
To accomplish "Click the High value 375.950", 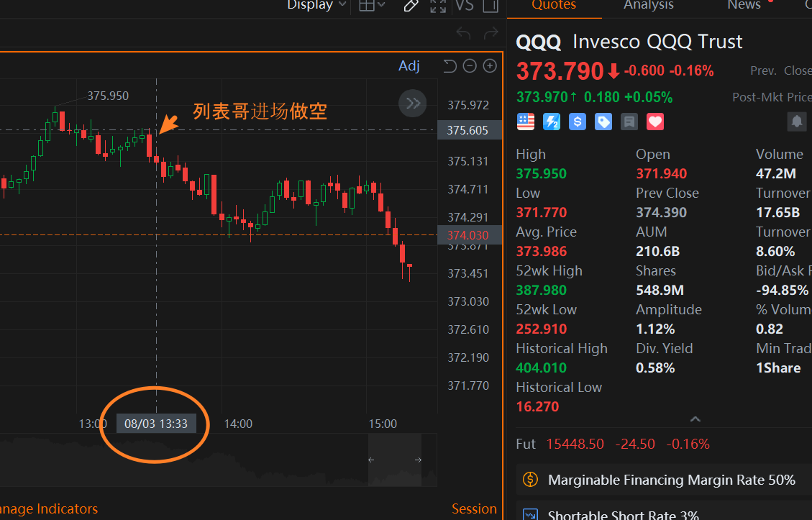I will (x=541, y=173).
